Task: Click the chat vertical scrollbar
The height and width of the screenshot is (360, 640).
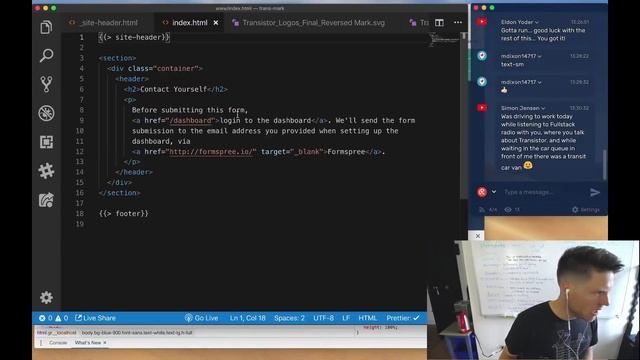Action: point(604,165)
